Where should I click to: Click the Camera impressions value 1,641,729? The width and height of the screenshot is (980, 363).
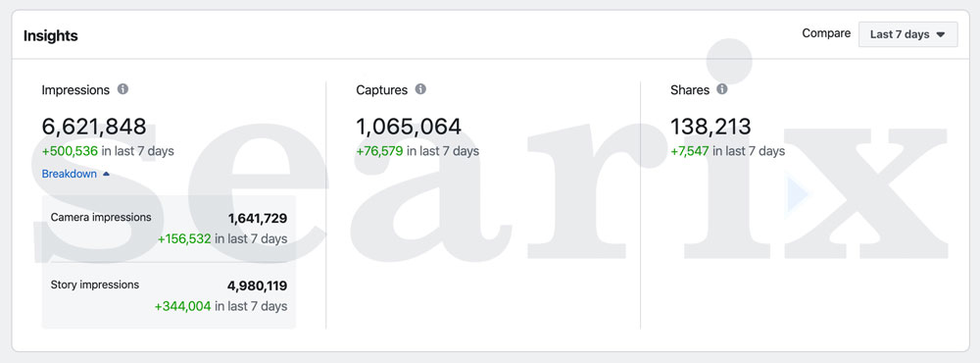258,219
